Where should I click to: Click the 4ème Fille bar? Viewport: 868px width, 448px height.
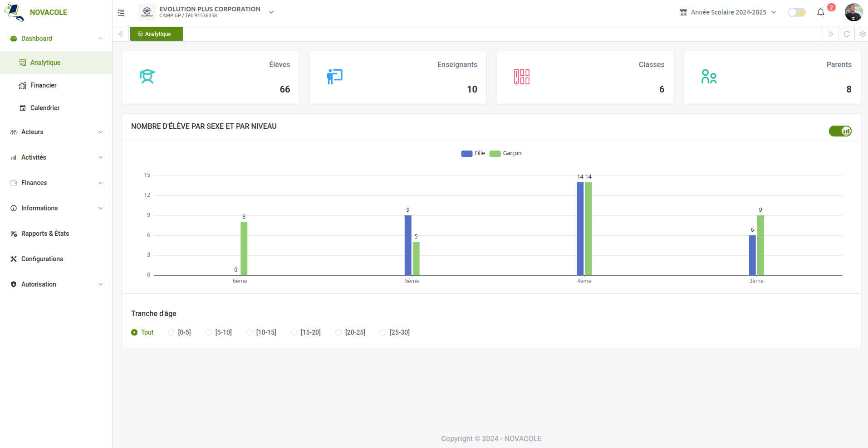point(580,229)
